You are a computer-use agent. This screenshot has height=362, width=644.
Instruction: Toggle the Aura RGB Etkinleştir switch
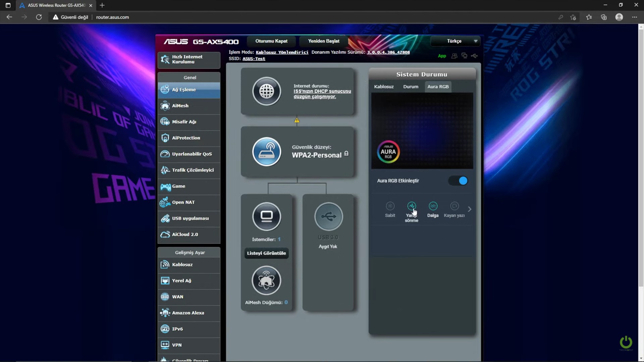[x=458, y=181]
